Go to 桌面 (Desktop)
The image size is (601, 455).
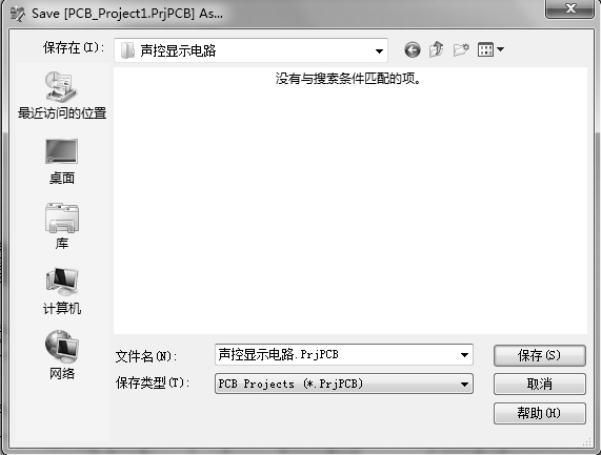click(x=62, y=161)
